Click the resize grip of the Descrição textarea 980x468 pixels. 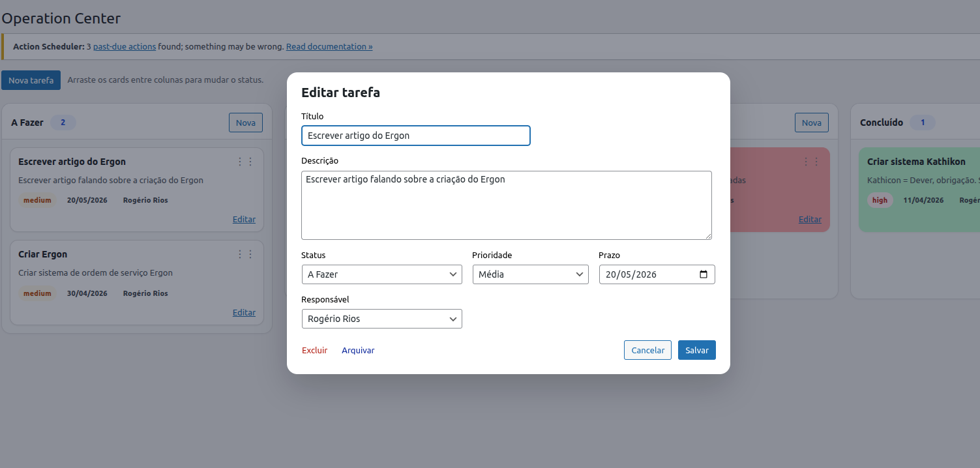[707, 235]
